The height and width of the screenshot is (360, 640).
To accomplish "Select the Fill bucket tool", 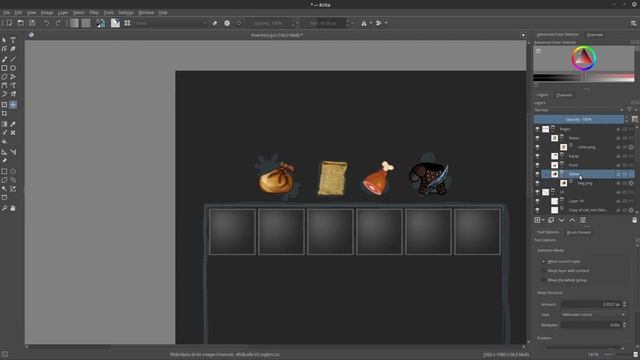I will pyautogui.click(x=4, y=141).
